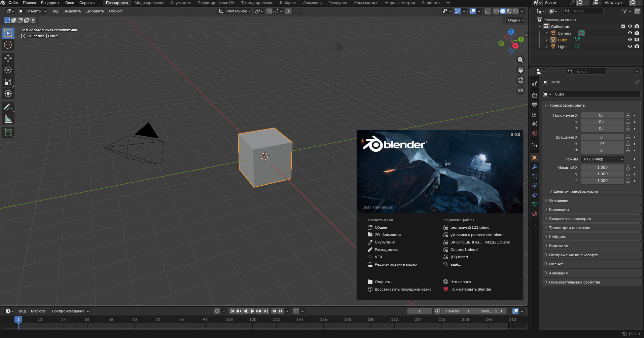Click the viewport pan hand icon

point(521,70)
